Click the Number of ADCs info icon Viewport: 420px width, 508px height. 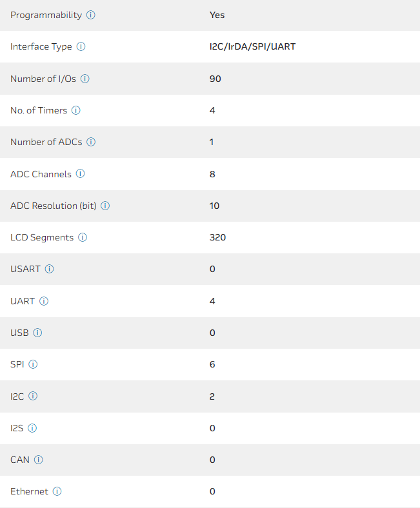coord(91,142)
